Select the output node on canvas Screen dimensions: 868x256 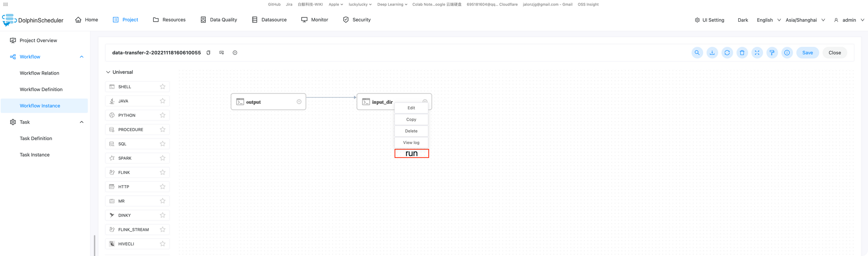(x=268, y=102)
